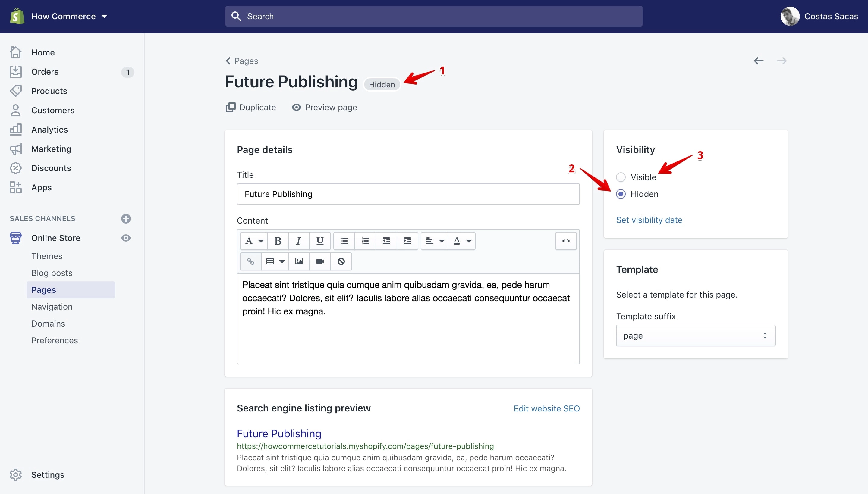Image resolution: width=868 pixels, height=494 pixels.
Task: Click the howcommercetutorials.myshopify.com preview URL
Action: click(365, 446)
